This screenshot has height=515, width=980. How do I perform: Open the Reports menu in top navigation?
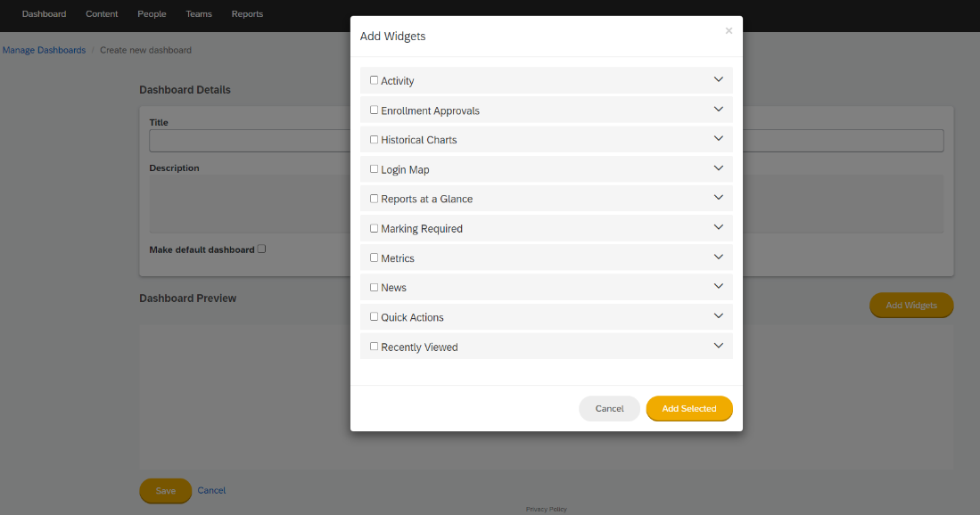click(247, 13)
